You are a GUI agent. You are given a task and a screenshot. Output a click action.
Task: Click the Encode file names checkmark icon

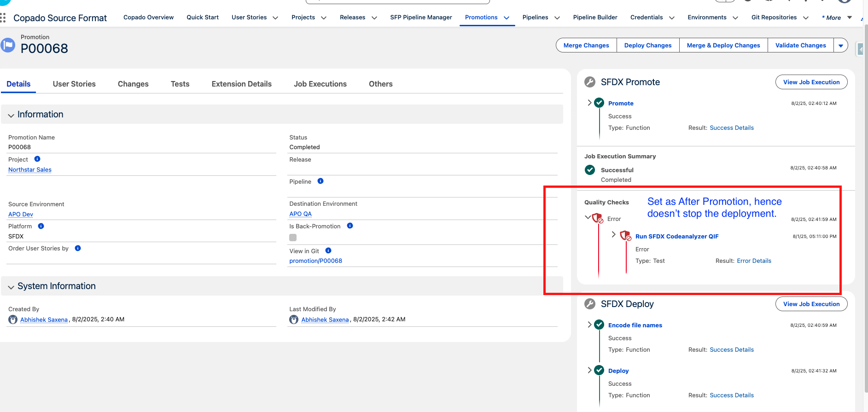(x=599, y=325)
